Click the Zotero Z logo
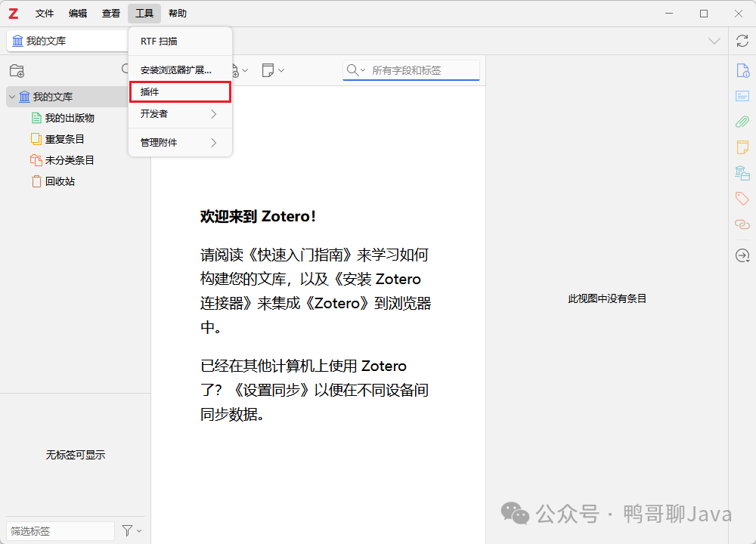 [x=14, y=14]
